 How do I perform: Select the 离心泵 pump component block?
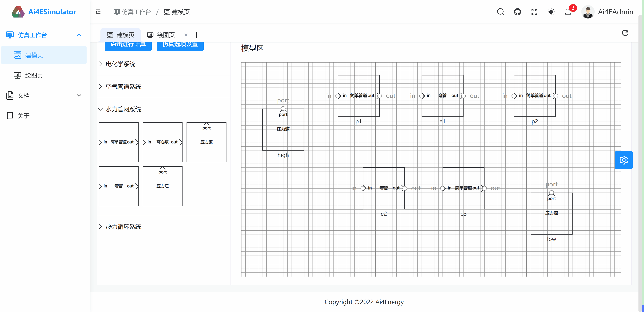tap(163, 142)
